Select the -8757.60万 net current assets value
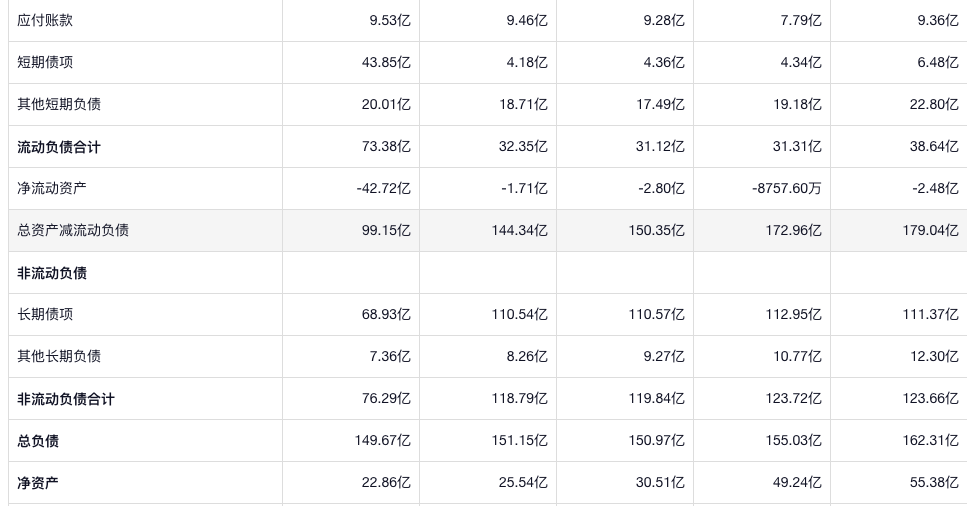The height and width of the screenshot is (506, 967). click(787, 188)
